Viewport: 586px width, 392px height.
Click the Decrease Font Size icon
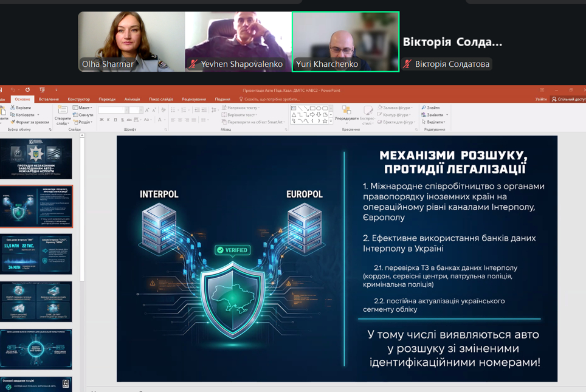point(154,110)
